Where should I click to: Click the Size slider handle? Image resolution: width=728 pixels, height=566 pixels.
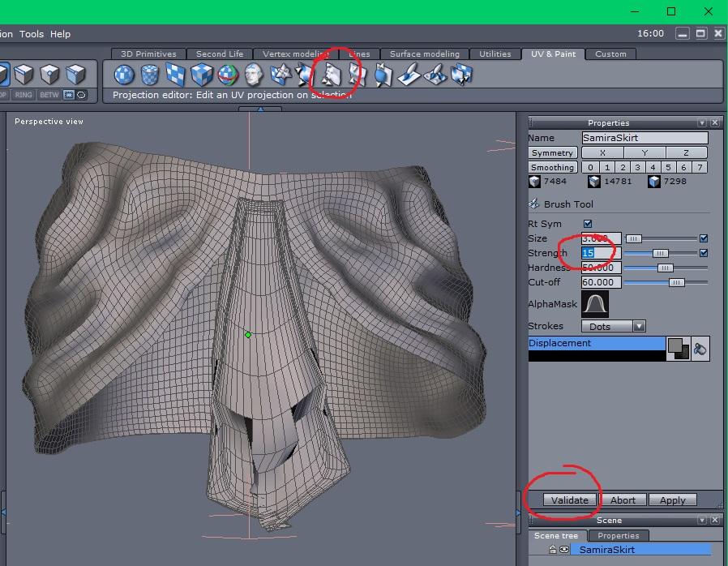click(633, 238)
